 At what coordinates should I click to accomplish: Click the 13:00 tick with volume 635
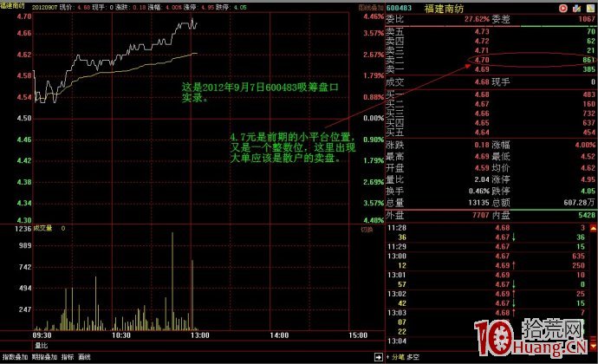click(x=486, y=256)
